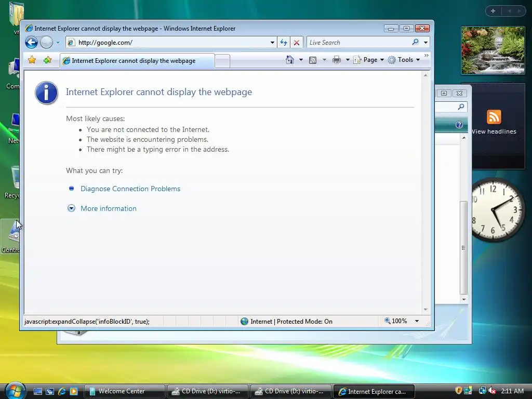Click the 100% zoom level button
This screenshot has height=399, width=532.
coord(395,321)
